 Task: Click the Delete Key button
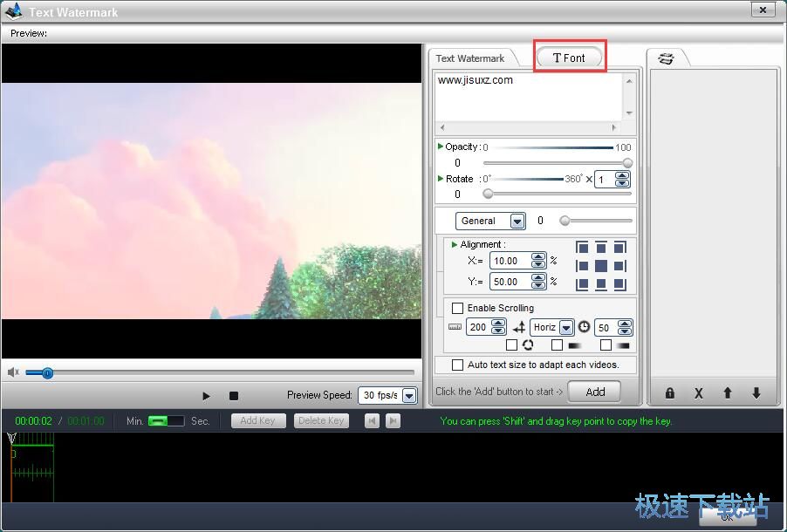321,420
